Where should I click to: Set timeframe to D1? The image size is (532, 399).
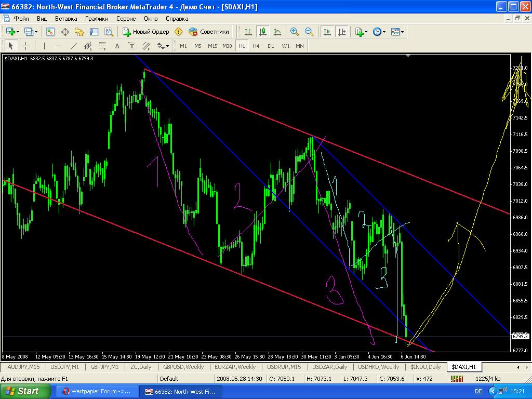271,46
